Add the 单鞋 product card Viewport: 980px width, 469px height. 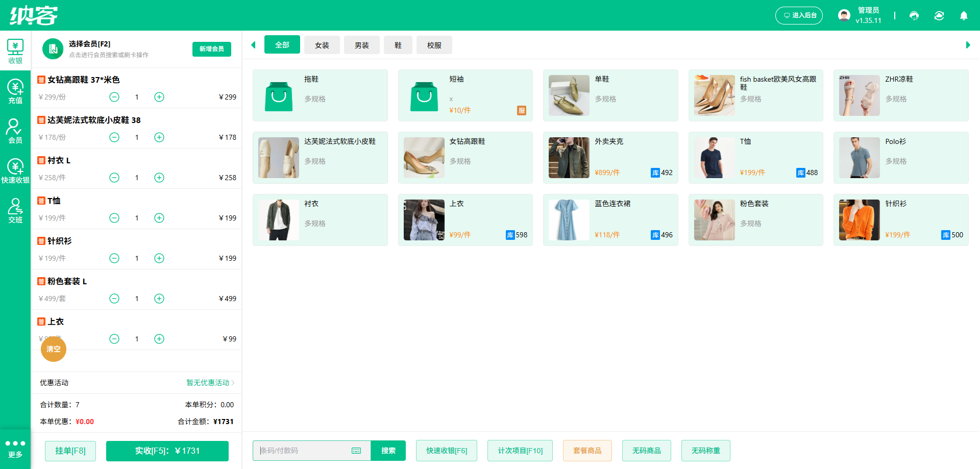(610, 95)
